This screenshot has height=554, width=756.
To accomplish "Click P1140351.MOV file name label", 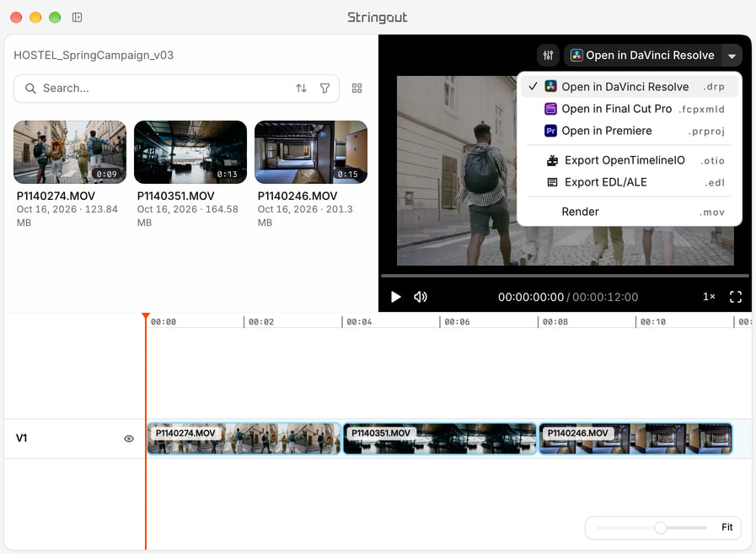I will [176, 196].
